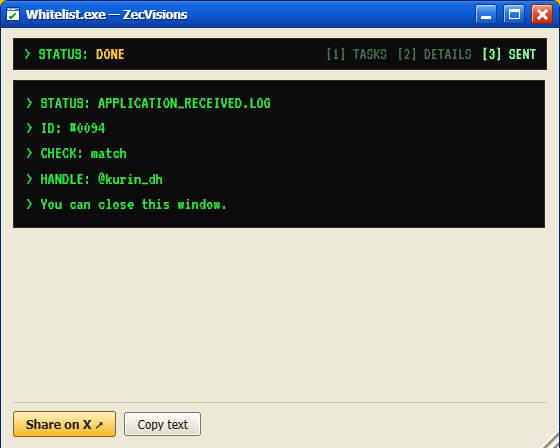Click the Whitelist.exe title bar icon

pyautogui.click(x=13, y=14)
